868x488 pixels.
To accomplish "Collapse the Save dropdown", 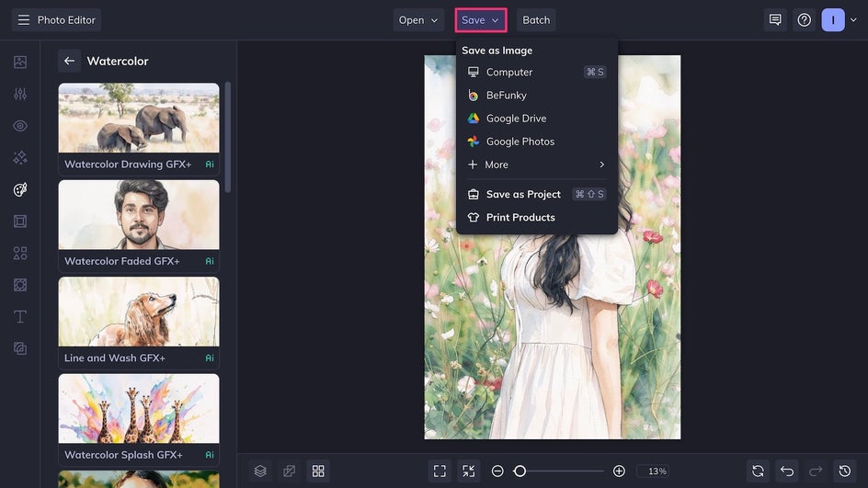I will [x=481, y=20].
